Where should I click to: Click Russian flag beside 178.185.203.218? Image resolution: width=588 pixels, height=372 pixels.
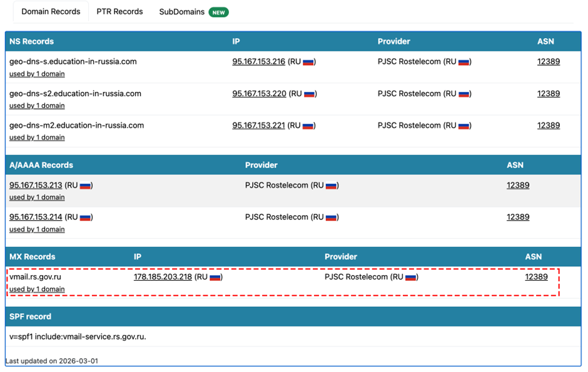pyautogui.click(x=215, y=277)
